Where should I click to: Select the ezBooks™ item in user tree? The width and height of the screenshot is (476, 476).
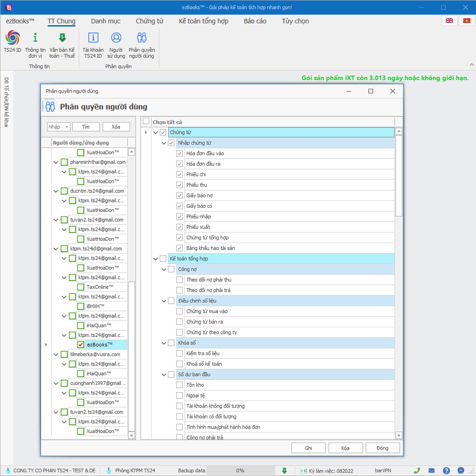(x=99, y=344)
